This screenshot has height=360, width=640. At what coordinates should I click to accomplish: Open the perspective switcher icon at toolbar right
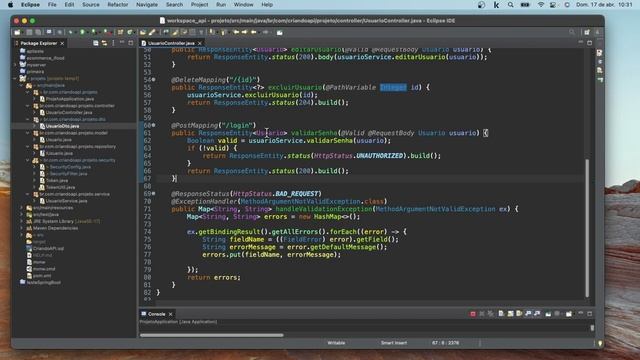[587, 32]
